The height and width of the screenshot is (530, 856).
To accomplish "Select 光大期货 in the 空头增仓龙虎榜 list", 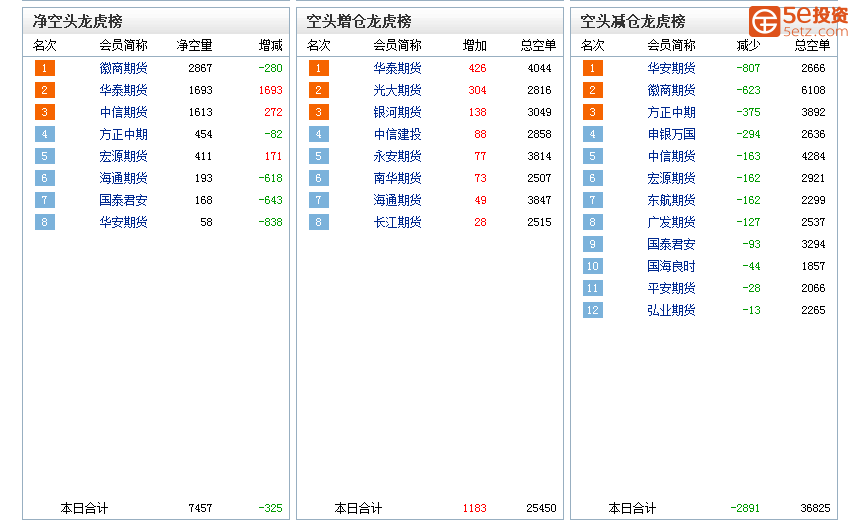I will pyautogui.click(x=397, y=90).
